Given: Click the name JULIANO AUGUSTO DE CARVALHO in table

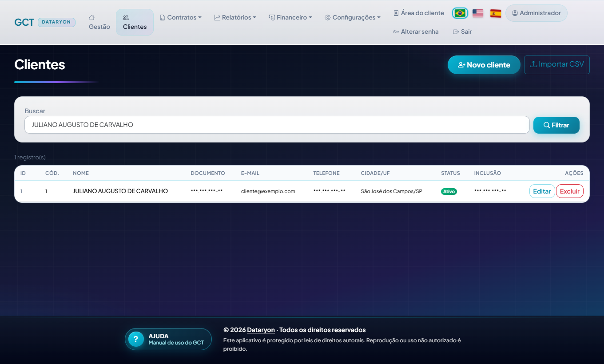Looking at the screenshot, I should [120, 191].
